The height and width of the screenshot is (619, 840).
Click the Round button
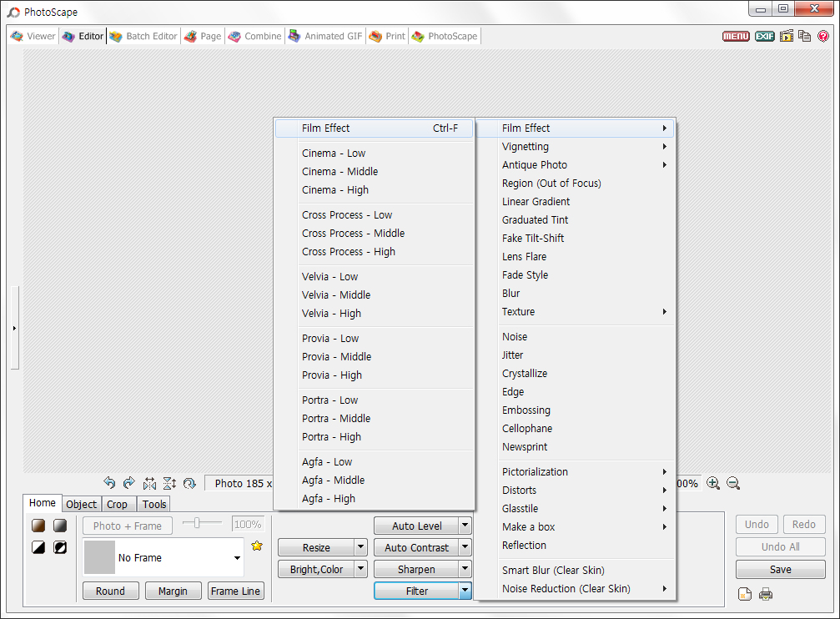110,591
